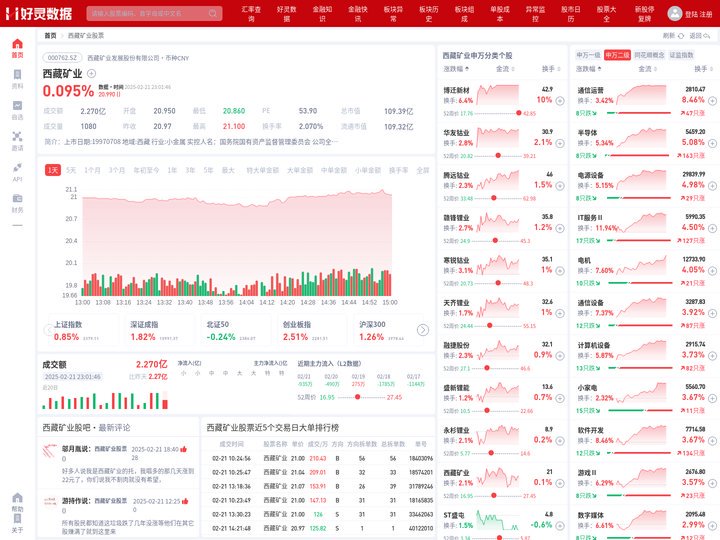Viewport: 720px width, 540px height.
Task: Click the 52周价 marker for 华友钴业
Action: (498, 156)
